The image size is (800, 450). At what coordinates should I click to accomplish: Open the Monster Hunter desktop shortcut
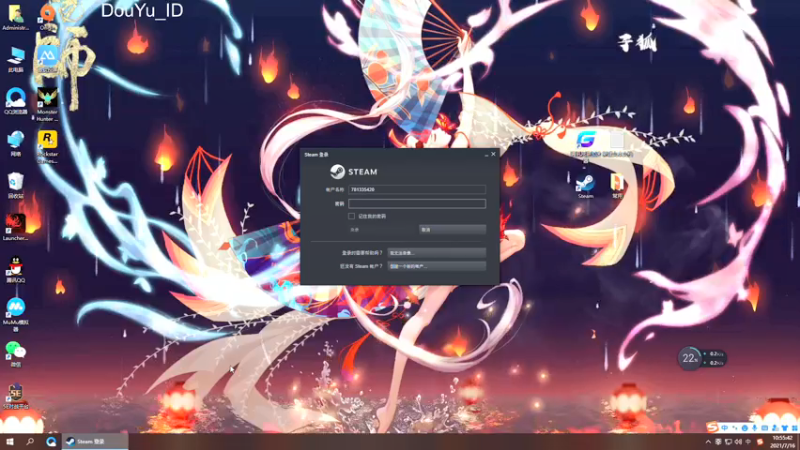click(x=47, y=105)
